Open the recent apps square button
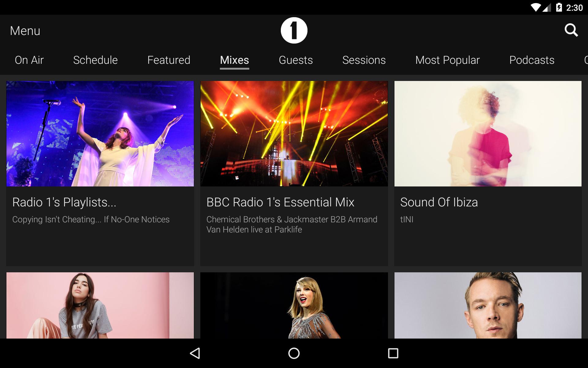This screenshot has height=368, width=588. pos(393,353)
